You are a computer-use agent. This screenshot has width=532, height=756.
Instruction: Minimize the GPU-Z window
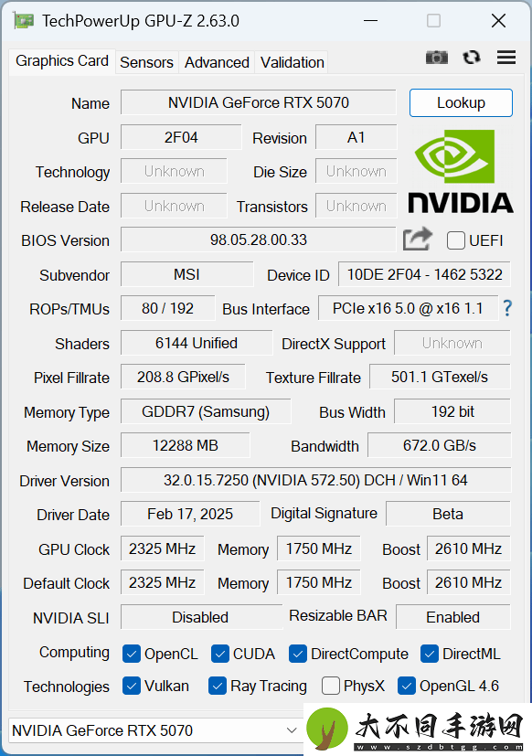pos(370,21)
